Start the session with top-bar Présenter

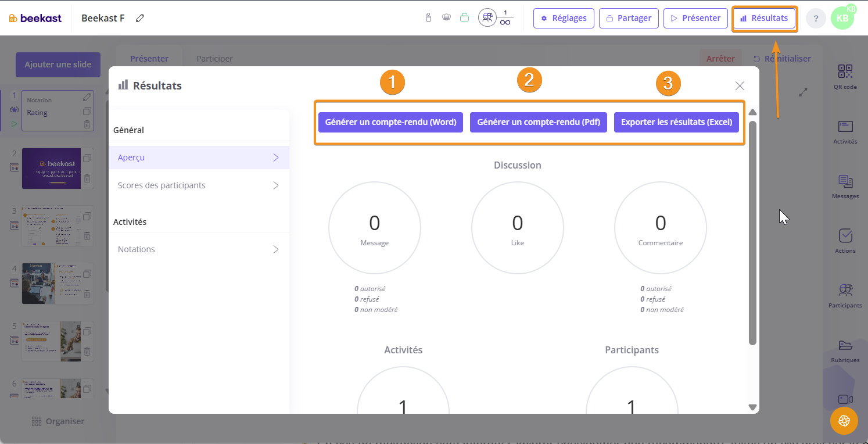[695, 18]
